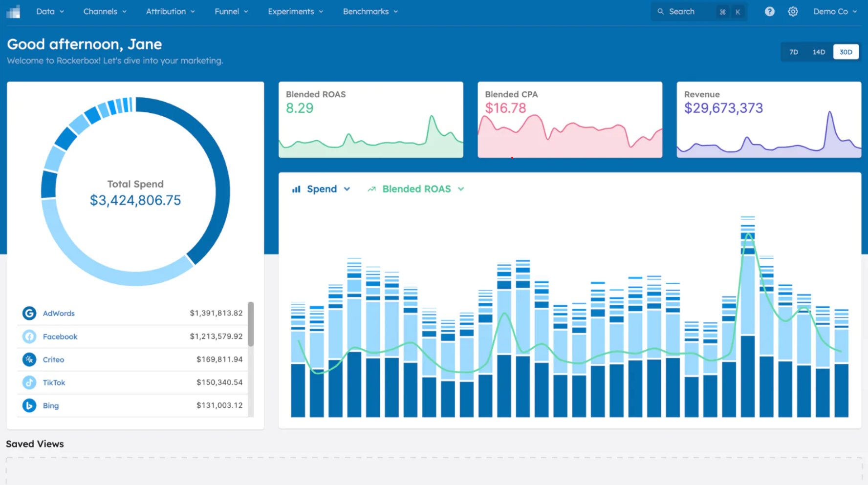Open the Criteo channel link
868x485 pixels.
click(x=53, y=359)
